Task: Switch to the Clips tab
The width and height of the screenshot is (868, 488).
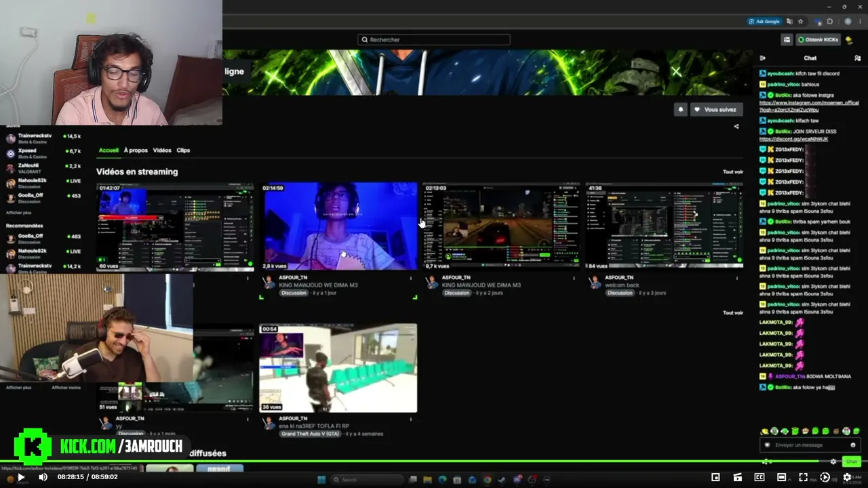Action: click(183, 150)
